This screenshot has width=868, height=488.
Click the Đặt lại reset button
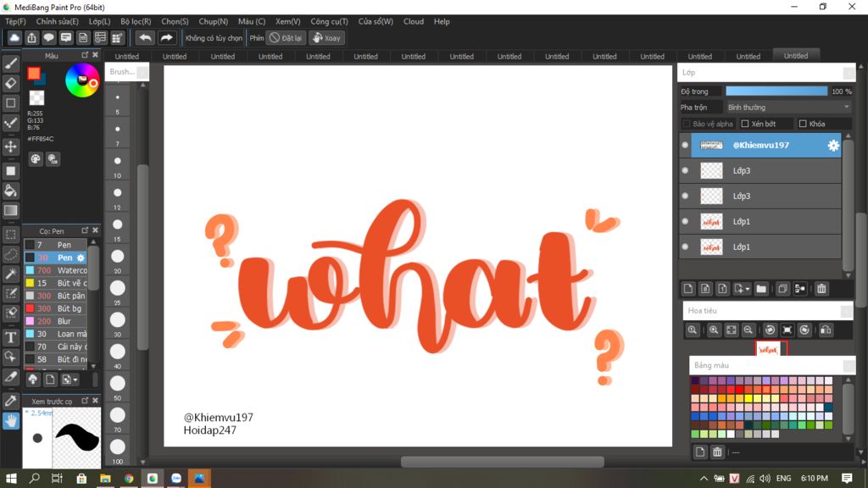click(286, 37)
